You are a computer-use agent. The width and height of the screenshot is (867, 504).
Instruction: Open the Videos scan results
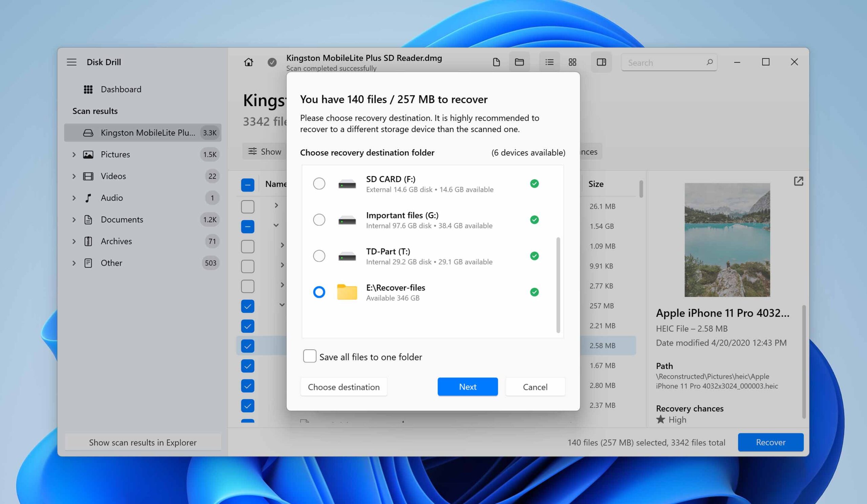click(143, 176)
